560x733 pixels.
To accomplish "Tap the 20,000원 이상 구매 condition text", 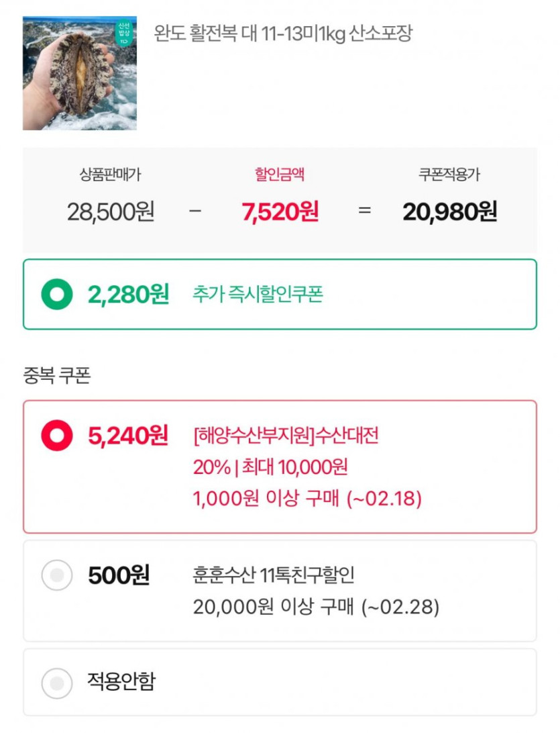I will 316,607.
